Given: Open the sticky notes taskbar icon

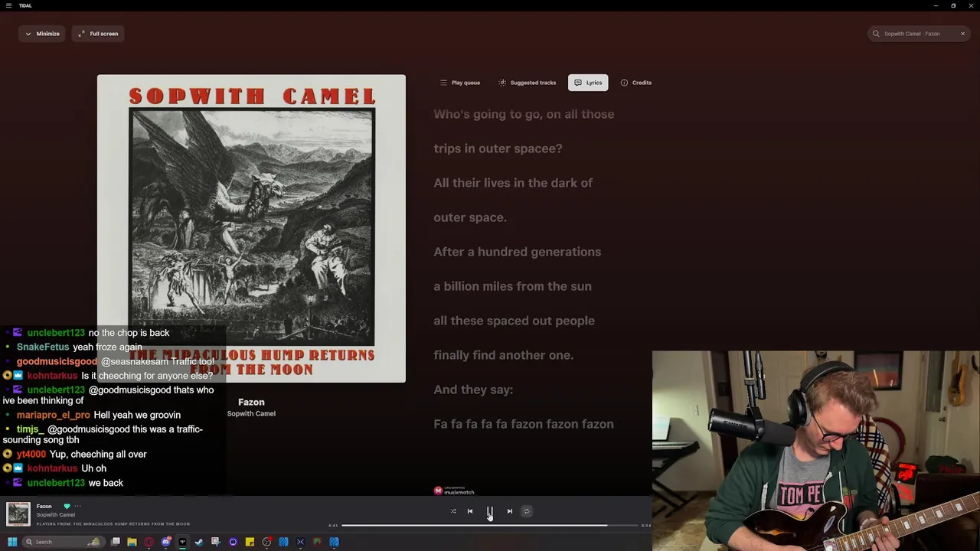Looking at the screenshot, I should pyautogui.click(x=250, y=542).
